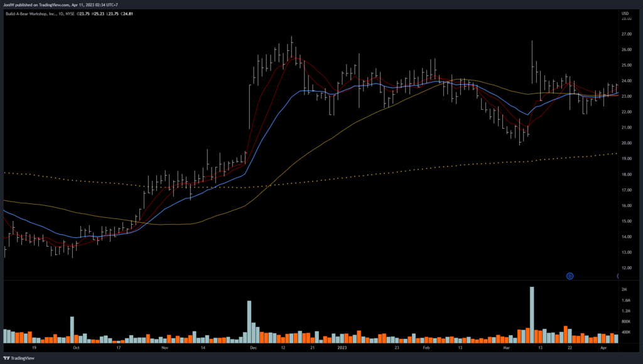This screenshot has height=364, width=643.
Task: Click the Build-A-Bear Workshop symbol title
Action: click(x=31, y=13)
